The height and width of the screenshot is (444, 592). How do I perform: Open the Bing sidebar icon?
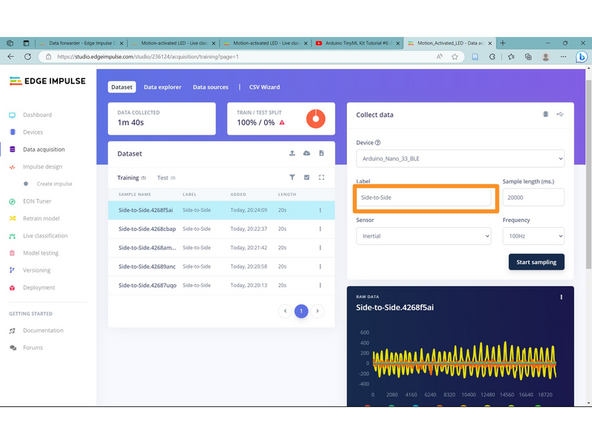pos(581,57)
